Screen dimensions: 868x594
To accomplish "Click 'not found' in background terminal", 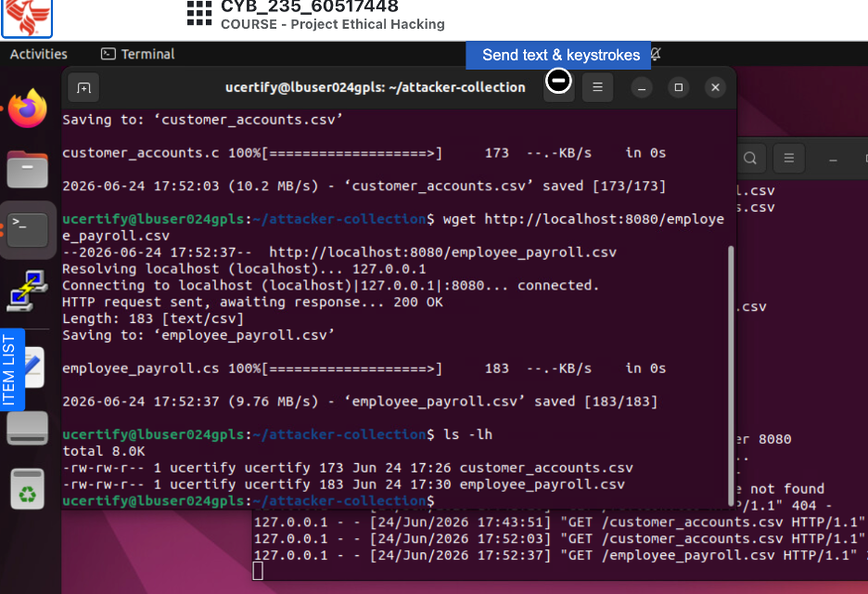I will [787, 489].
